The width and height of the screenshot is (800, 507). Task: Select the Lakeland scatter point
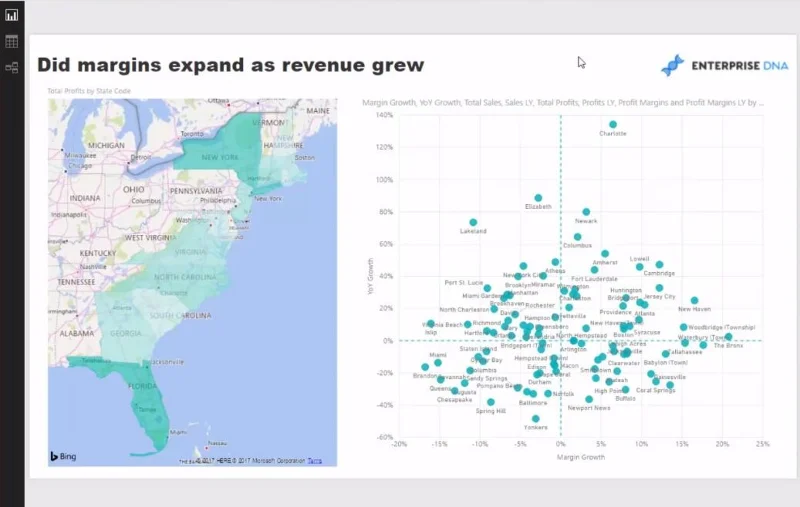tap(473, 222)
